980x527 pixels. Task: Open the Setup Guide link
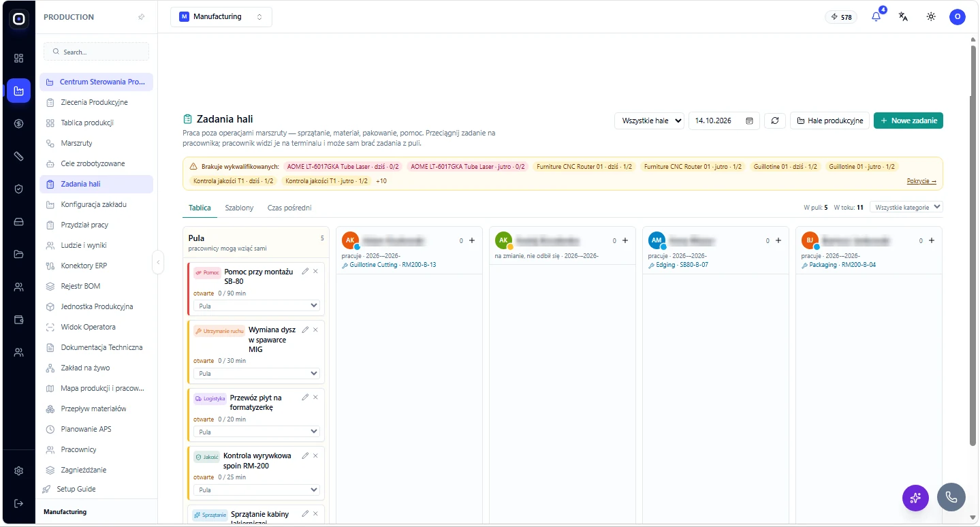[76, 489]
